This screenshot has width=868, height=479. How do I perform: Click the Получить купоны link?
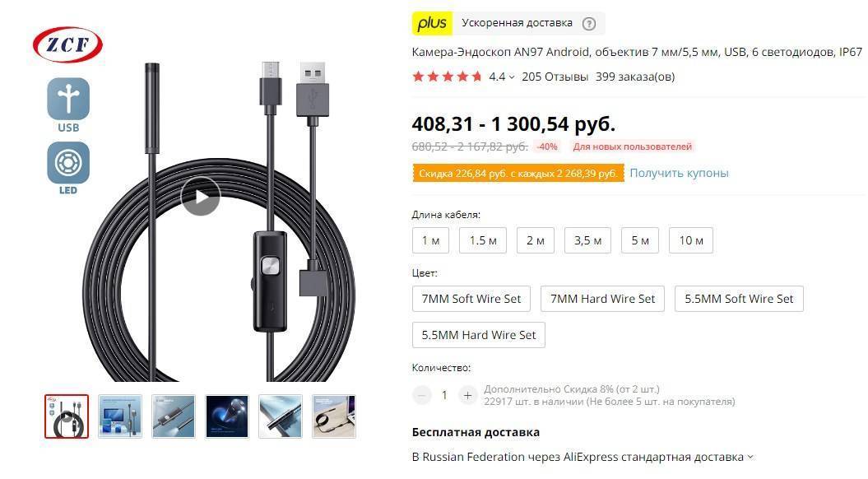[679, 173]
